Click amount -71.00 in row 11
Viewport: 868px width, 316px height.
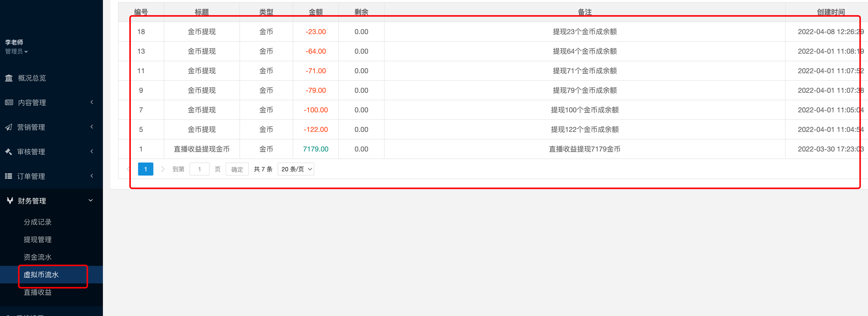pos(316,71)
